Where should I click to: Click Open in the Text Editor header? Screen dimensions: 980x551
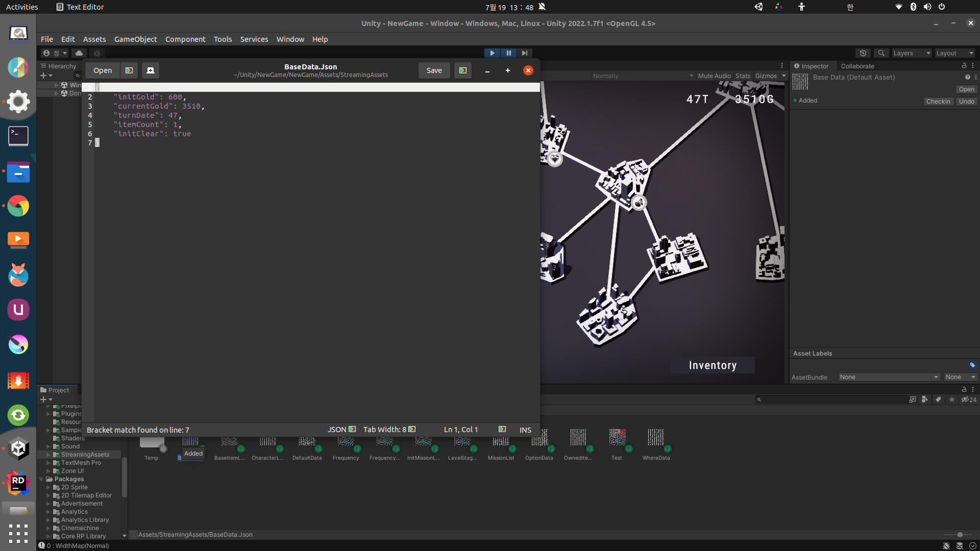point(103,70)
